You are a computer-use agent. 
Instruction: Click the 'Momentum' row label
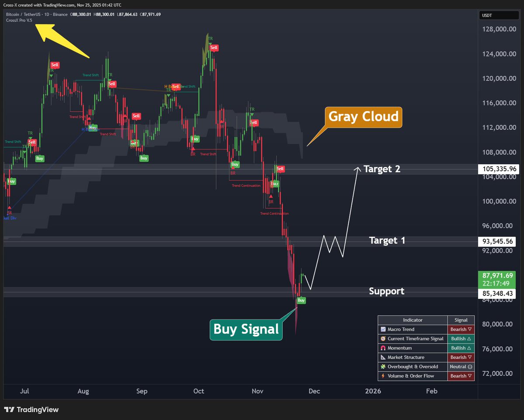click(x=400, y=348)
